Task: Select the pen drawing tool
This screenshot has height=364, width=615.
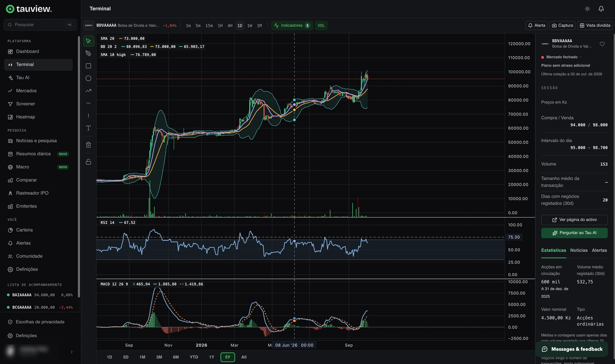Action: pyautogui.click(x=89, y=53)
